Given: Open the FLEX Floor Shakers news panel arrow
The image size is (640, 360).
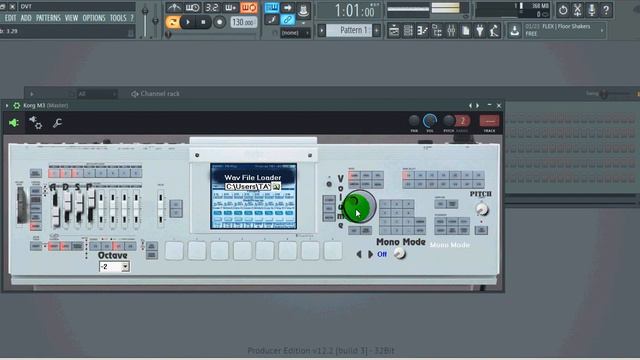Looking at the screenshot, I should pyautogui.click(x=602, y=30).
